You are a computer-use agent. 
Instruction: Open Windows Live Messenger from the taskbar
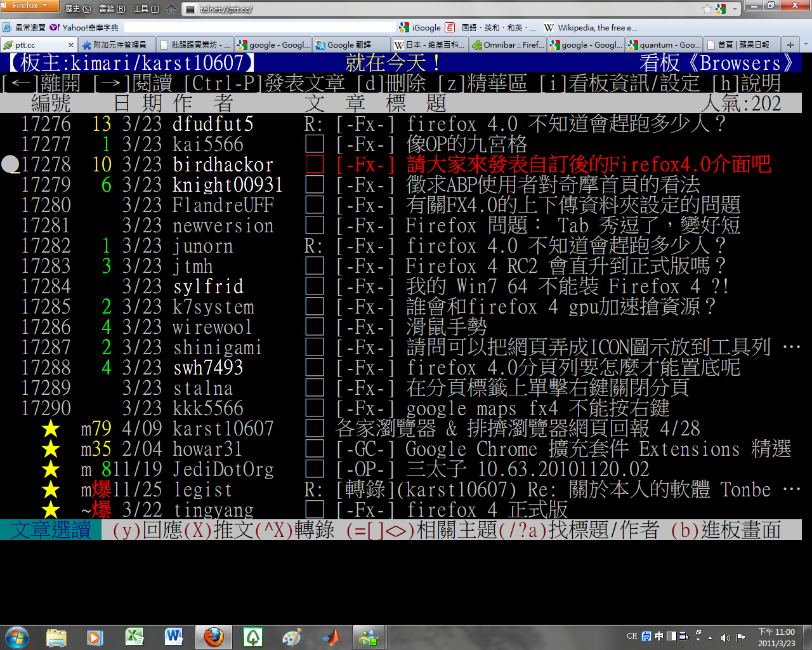click(367, 637)
